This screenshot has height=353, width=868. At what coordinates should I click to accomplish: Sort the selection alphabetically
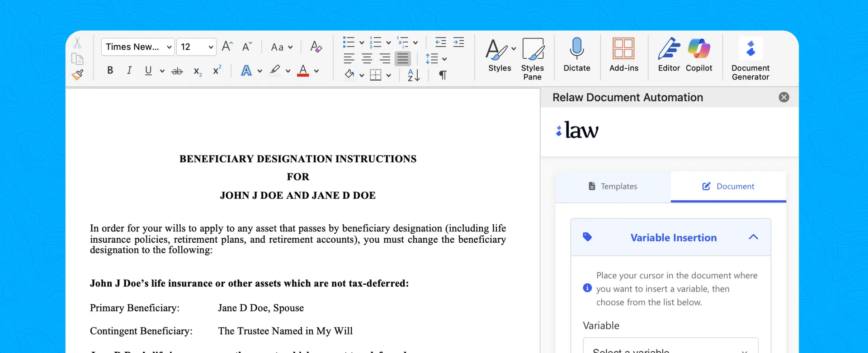(414, 75)
